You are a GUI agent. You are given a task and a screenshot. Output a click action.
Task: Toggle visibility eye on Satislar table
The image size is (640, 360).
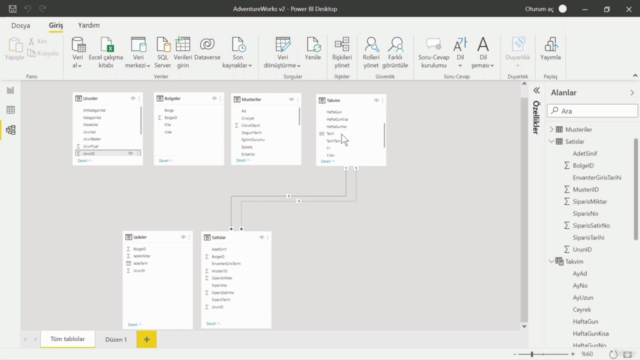[261, 238]
